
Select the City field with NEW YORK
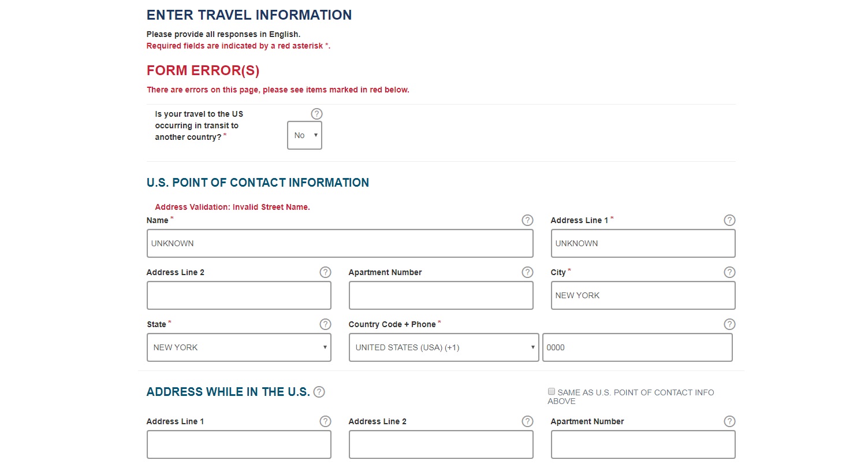coord(643,295)
